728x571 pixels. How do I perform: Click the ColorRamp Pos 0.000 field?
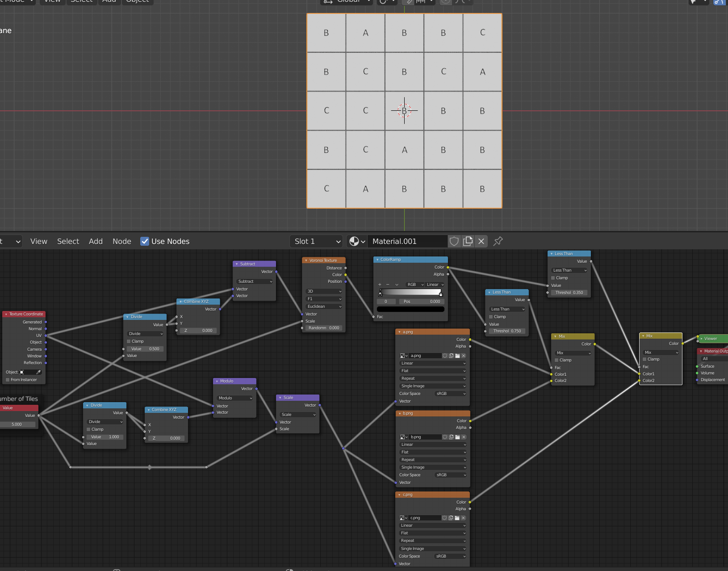tap(421, 302)
